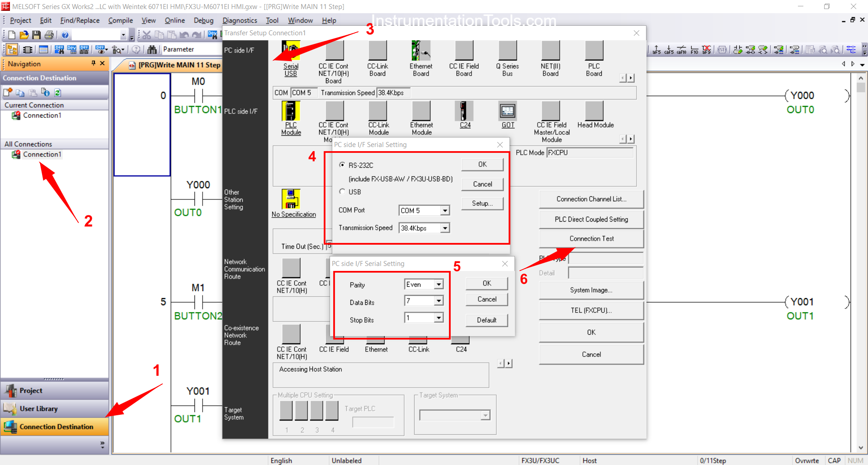Expand more Navigation panel buttons chevron

102,445
